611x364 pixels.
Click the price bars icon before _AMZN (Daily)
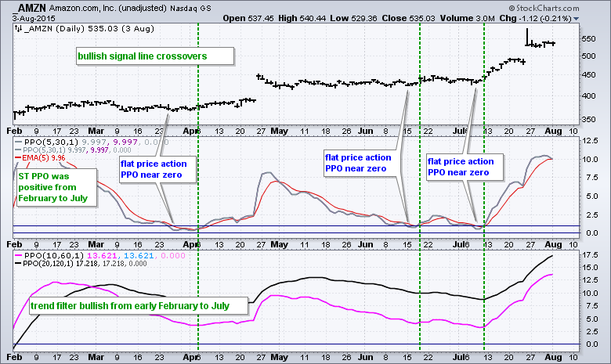(17, 28)
